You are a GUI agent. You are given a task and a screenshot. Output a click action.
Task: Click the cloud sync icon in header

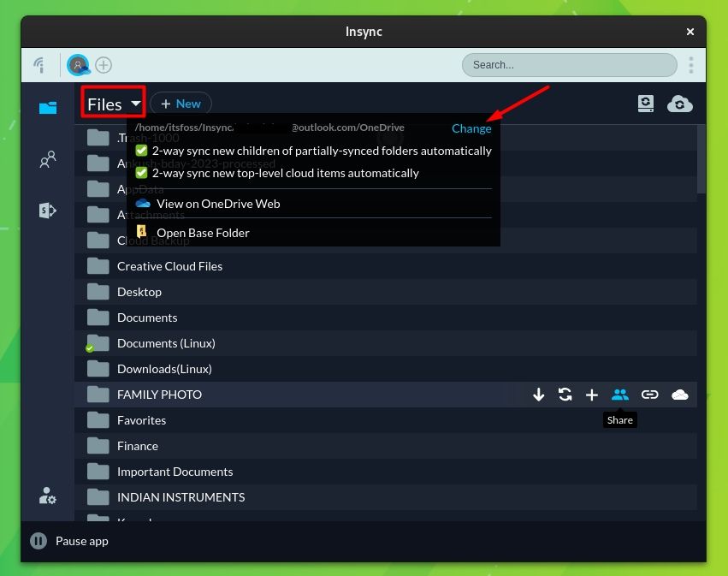[680, 104]
